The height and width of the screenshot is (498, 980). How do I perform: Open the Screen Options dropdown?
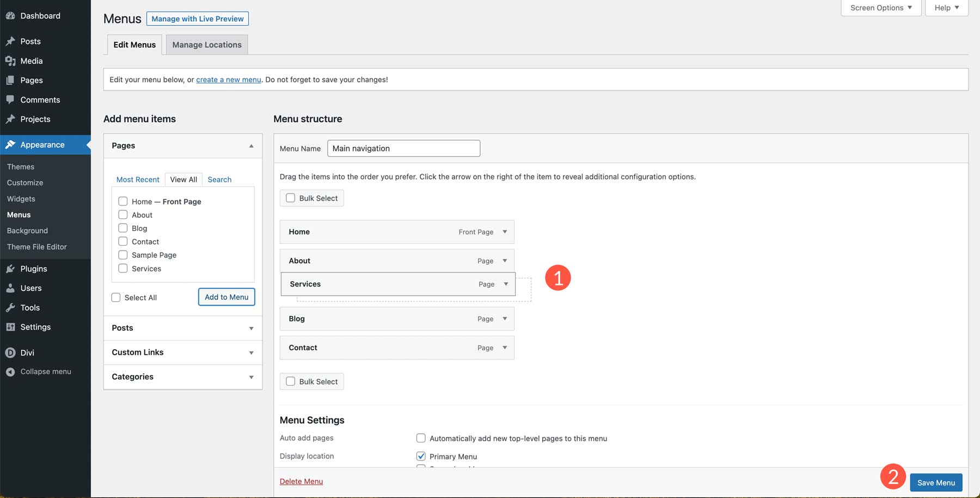click(x=881, y=8)
